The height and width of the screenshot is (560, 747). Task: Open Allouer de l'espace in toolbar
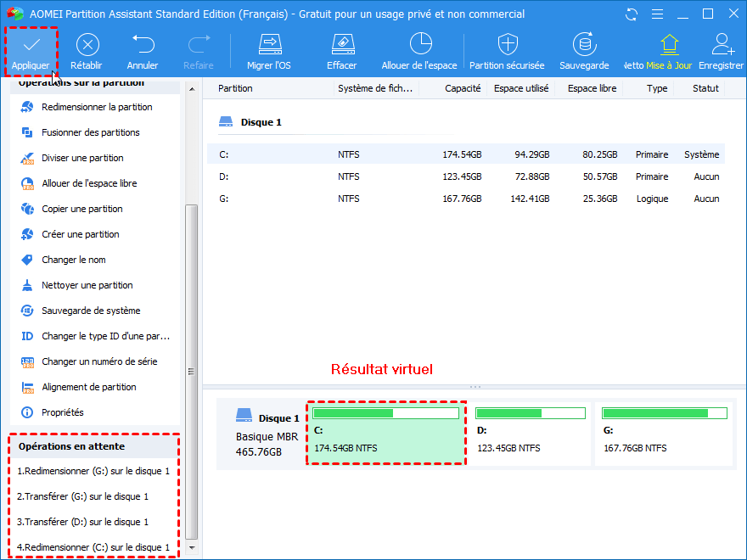(x=419, y=52)
